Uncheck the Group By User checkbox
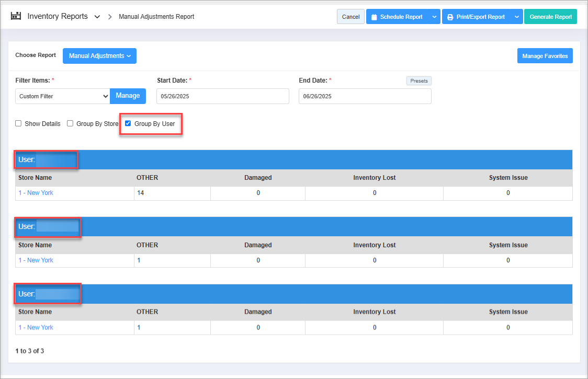 pos(128,124)
